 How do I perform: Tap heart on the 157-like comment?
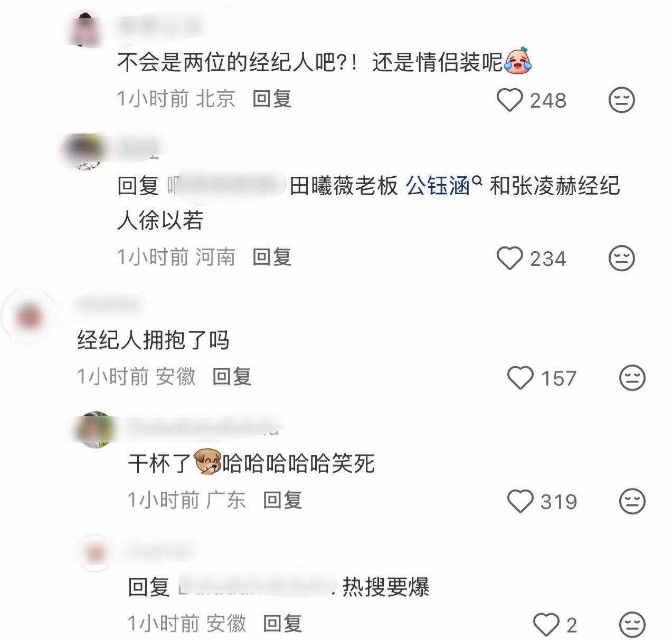click(520, 378)
